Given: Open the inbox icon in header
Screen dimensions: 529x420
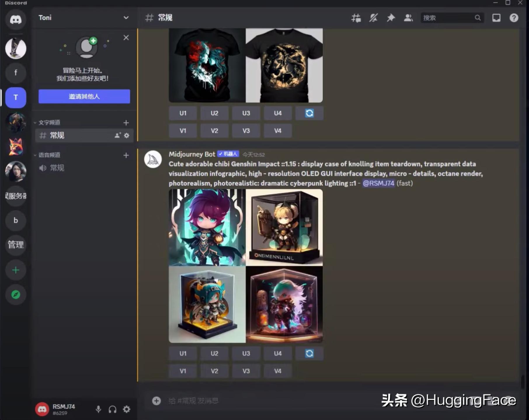Looking at the screenshot, I should click(x=496, y=18).
